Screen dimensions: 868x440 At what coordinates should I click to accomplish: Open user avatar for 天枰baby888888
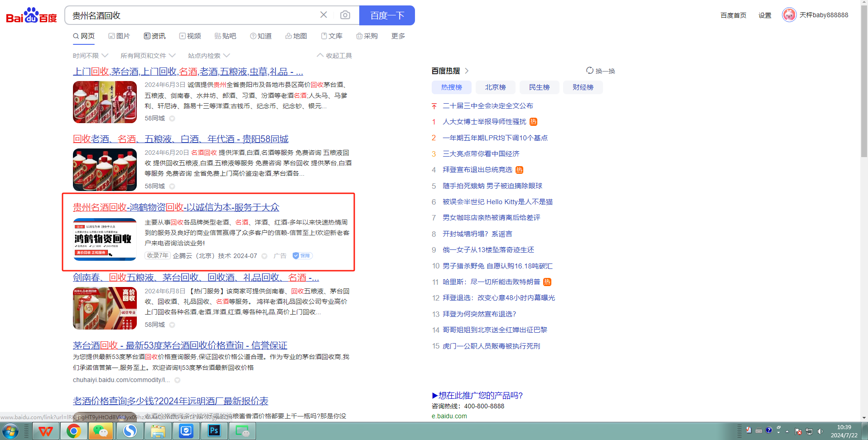789,15
